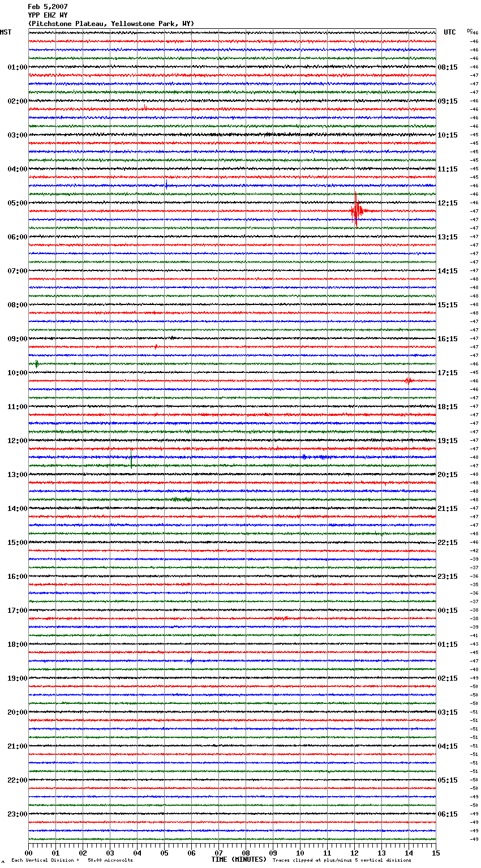Image resolution: width=481 pixels, height=868 pixels.
Task: Click the 05:15 UTC time label
Action: tap(448, 780)
